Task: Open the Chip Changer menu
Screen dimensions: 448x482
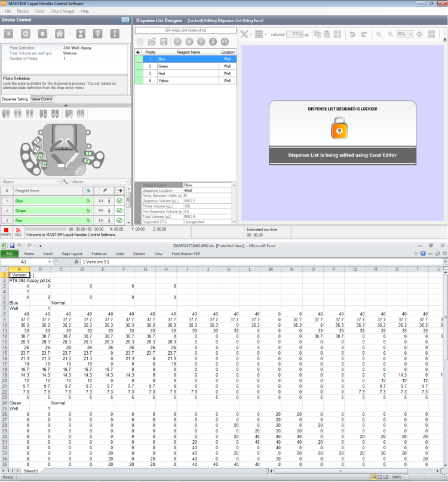Action: click(62, 11)
